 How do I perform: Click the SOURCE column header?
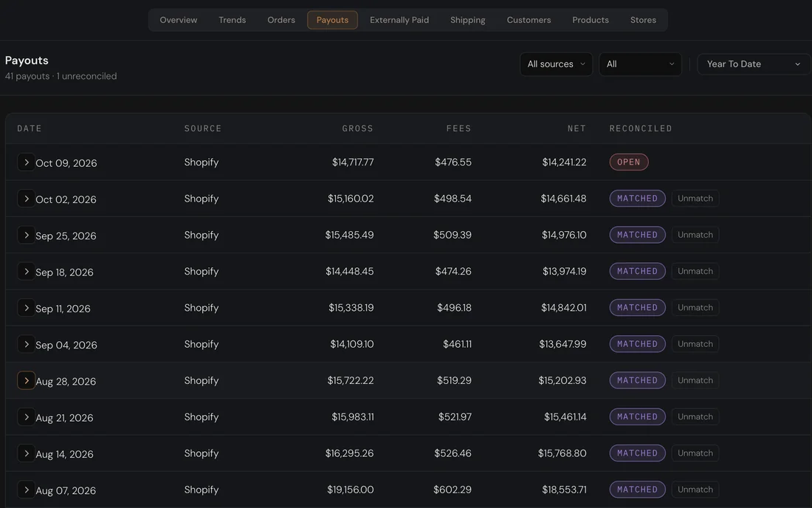coord(203,128)
